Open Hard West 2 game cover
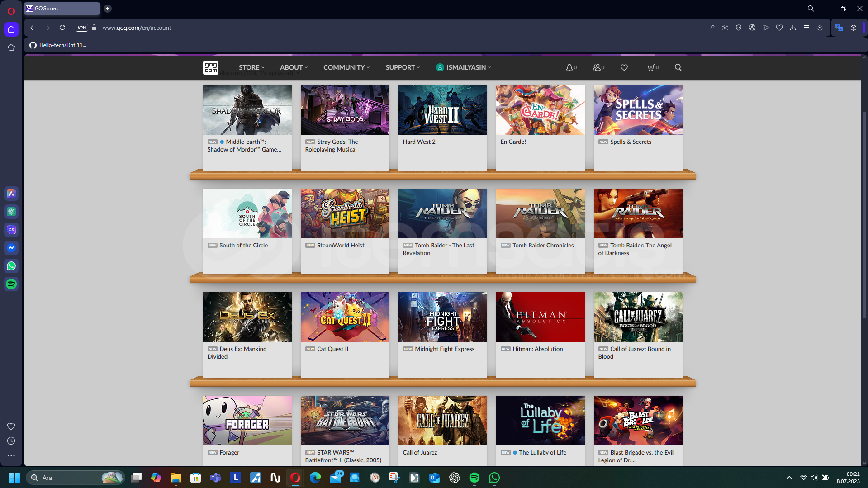The height and width of the screenshot is (488, 868). (x=443, y=110)
